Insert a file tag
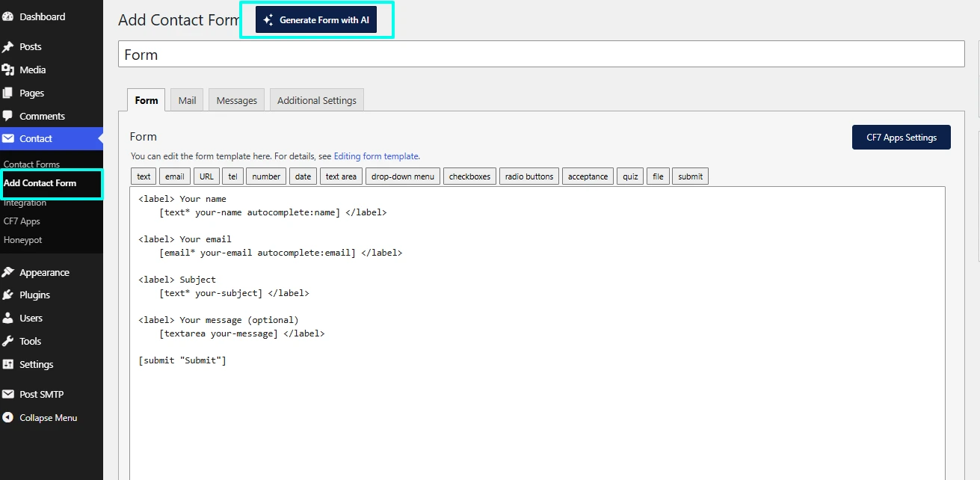The height and width of the screenshot is (480, 980). click(658, 176)
